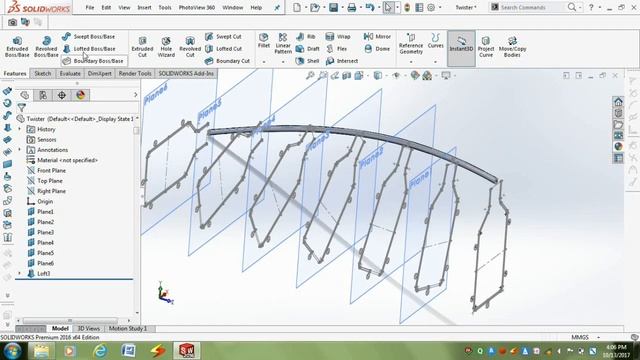Toggle Instant3D mode

(461, 48)
